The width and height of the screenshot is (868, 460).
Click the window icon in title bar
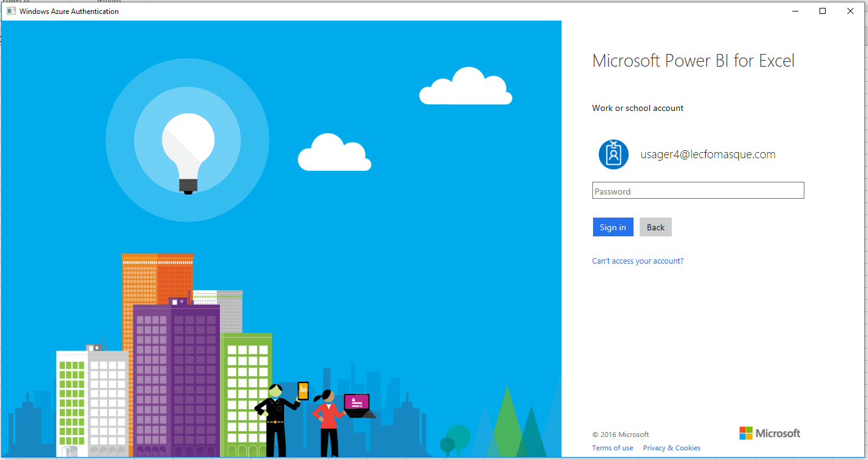[11, 11]
